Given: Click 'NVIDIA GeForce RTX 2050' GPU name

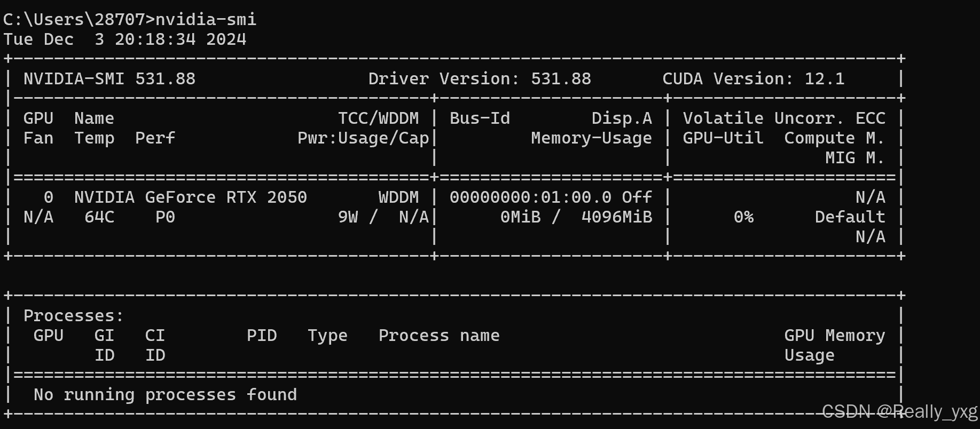Looking at the screenshot, I should [x=191, y=197].
